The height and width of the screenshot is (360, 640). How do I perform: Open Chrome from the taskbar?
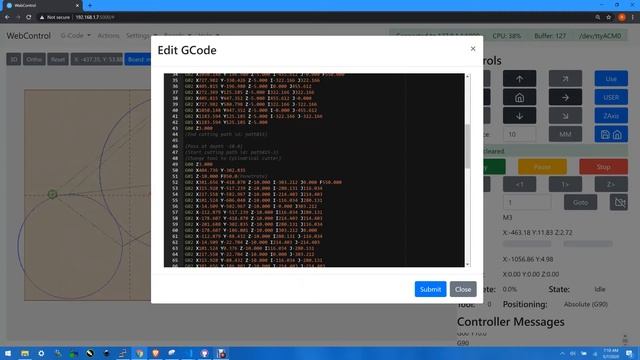140,353
